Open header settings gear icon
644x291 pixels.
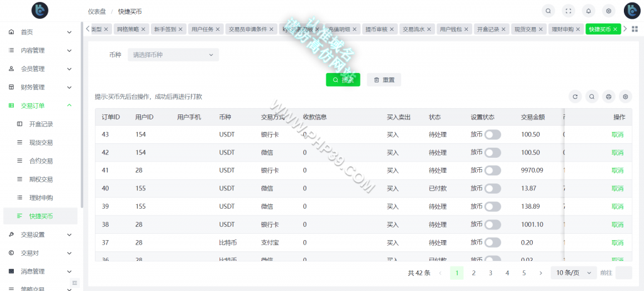point(609,11)
